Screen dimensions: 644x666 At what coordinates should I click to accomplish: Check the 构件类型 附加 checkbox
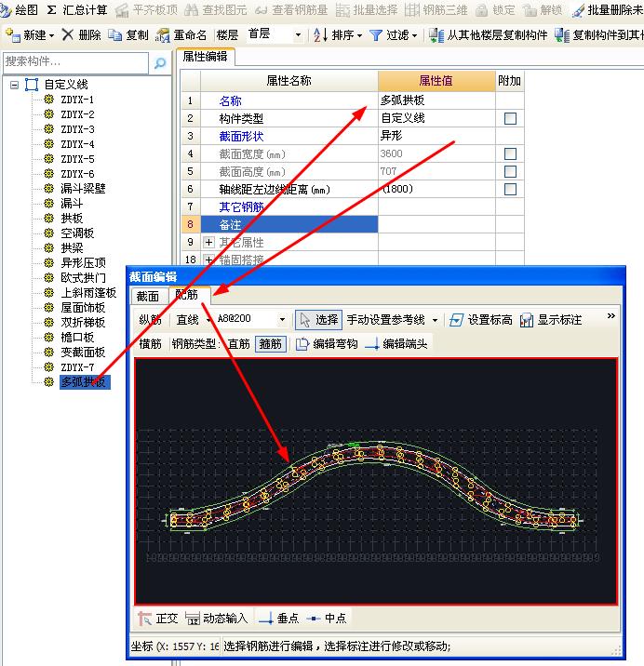[510, 118]
